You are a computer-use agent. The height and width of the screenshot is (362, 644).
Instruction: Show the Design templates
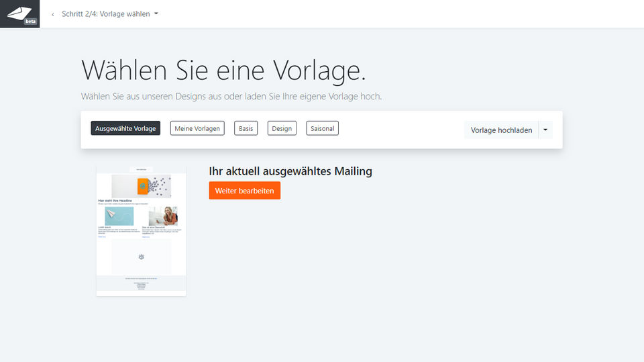(282, 128)
